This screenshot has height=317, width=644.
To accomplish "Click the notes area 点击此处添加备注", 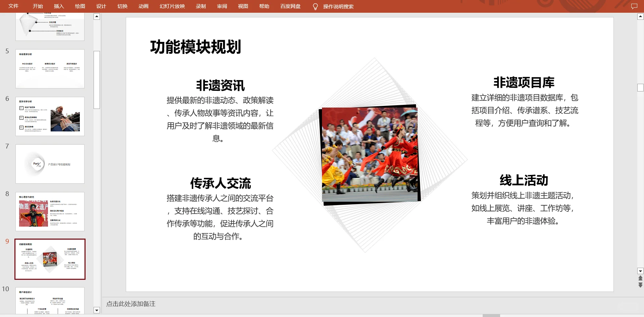I will click(x=131, y=304).
